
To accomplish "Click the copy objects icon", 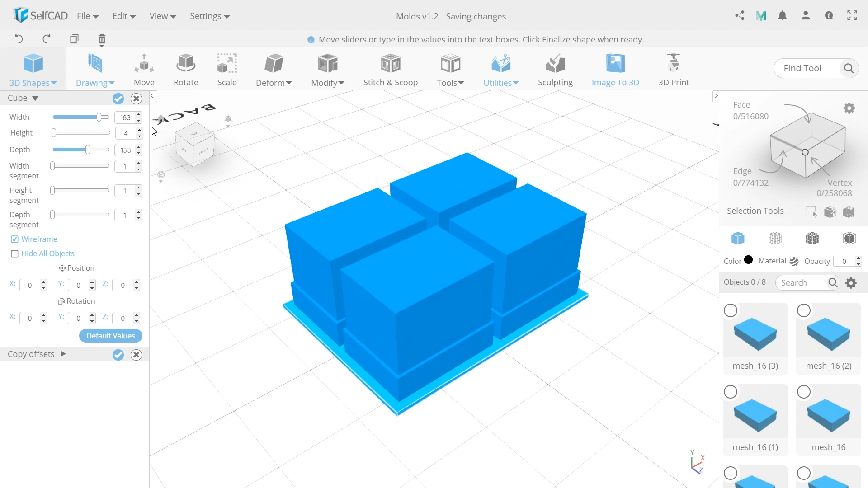I will 75,39.
